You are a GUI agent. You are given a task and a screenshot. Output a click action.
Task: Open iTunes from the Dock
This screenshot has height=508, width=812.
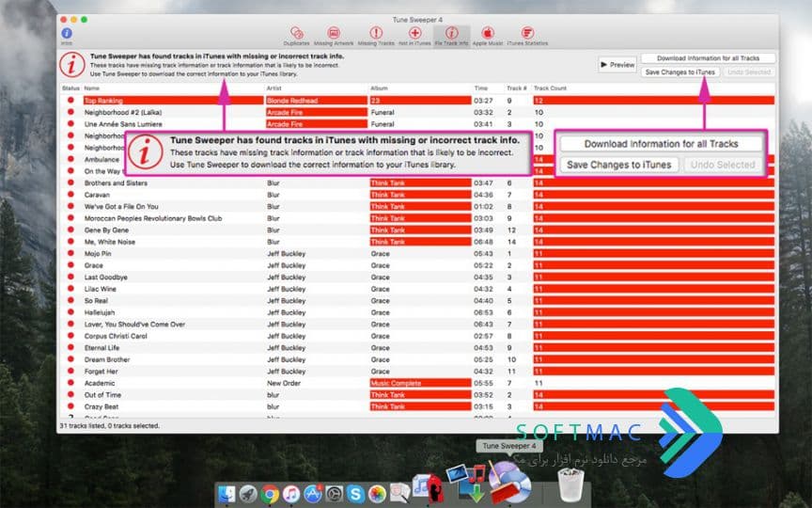point(291,494)
